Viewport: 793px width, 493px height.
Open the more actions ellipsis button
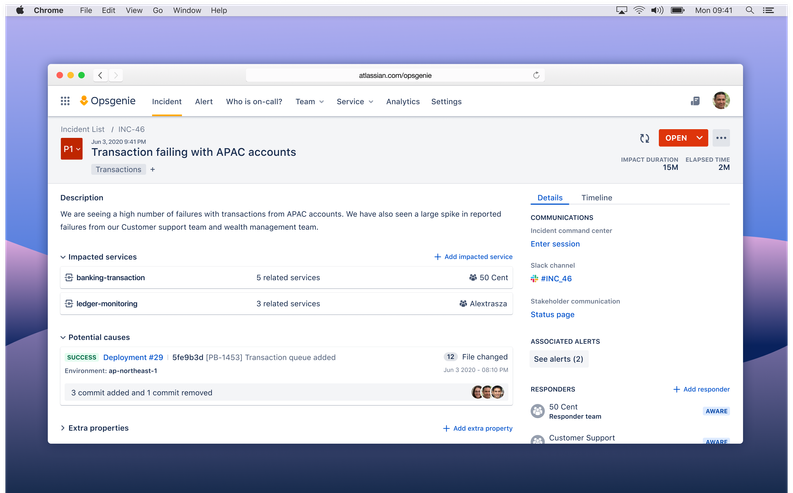pos(721,138)
